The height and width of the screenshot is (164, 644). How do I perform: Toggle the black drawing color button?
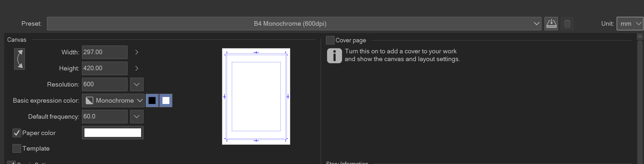[x=152, y=100]
